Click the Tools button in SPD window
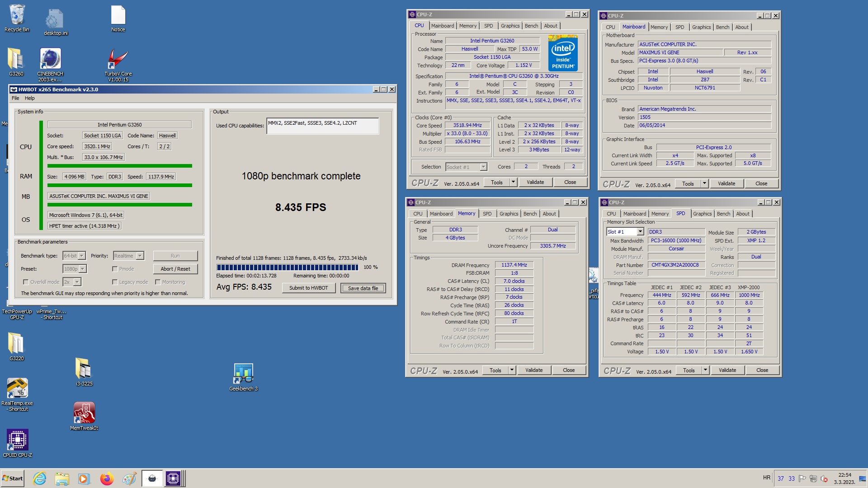This screenshot has width=868, height=488. [x=689, y=371]
